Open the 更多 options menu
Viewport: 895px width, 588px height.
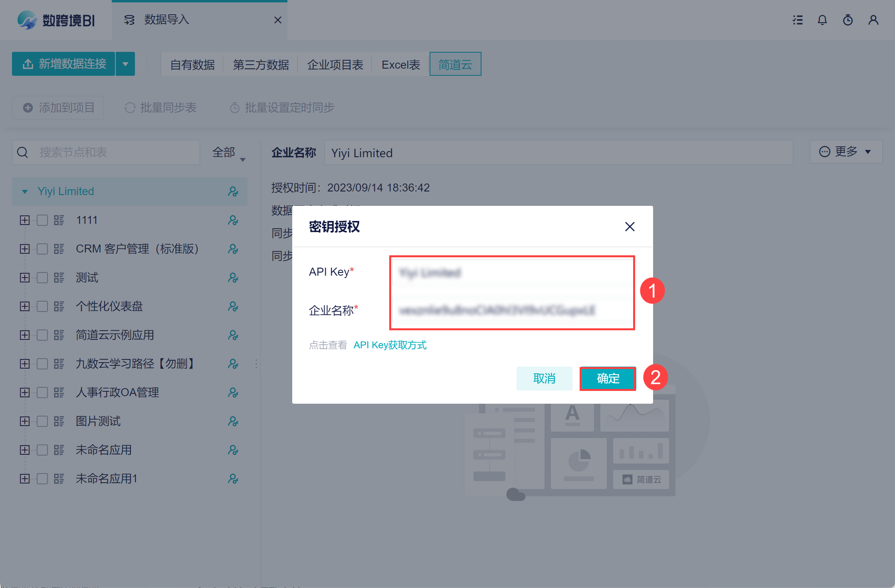(845, 152)
